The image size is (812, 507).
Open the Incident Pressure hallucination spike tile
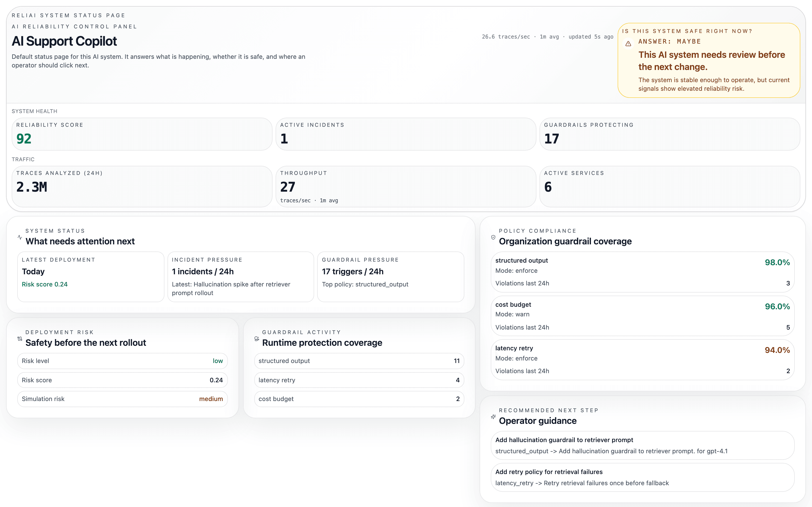coord(240,277)
